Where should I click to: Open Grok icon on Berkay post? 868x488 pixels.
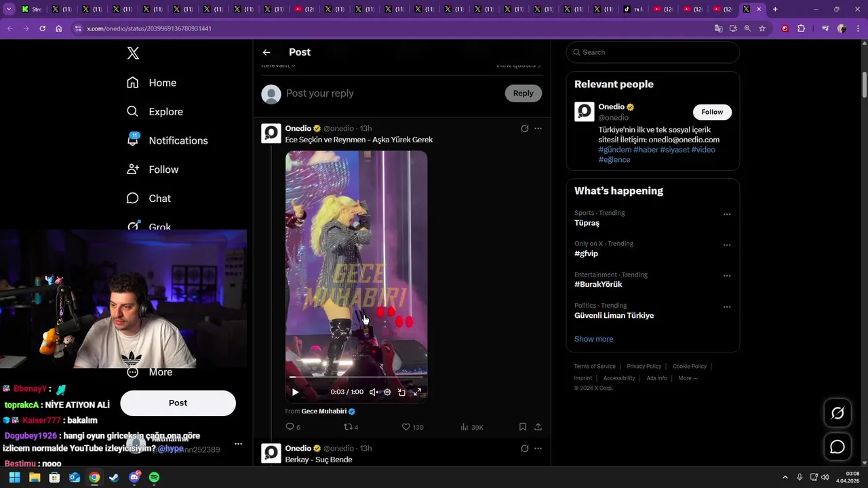524,448
